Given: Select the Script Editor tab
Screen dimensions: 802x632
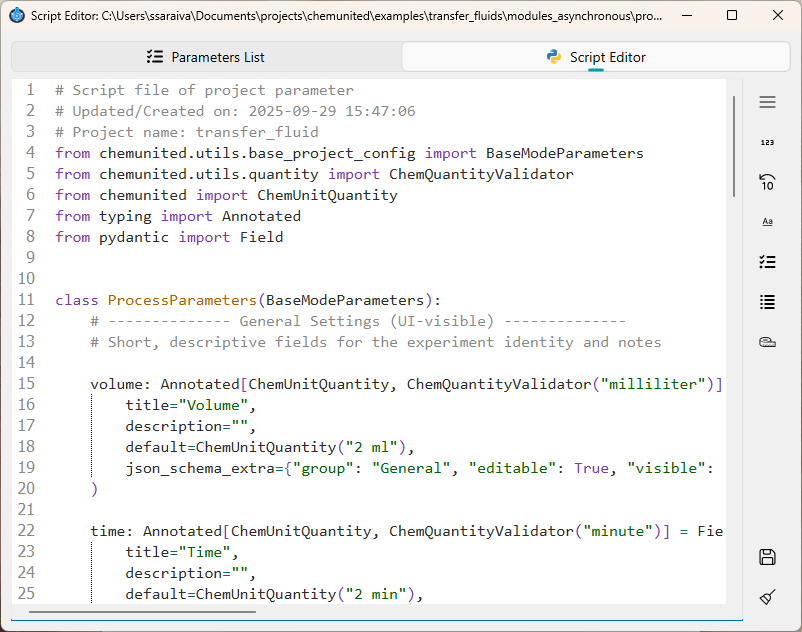Looking at the screenshot, I should pyautogui.click(x=596, y=57).
